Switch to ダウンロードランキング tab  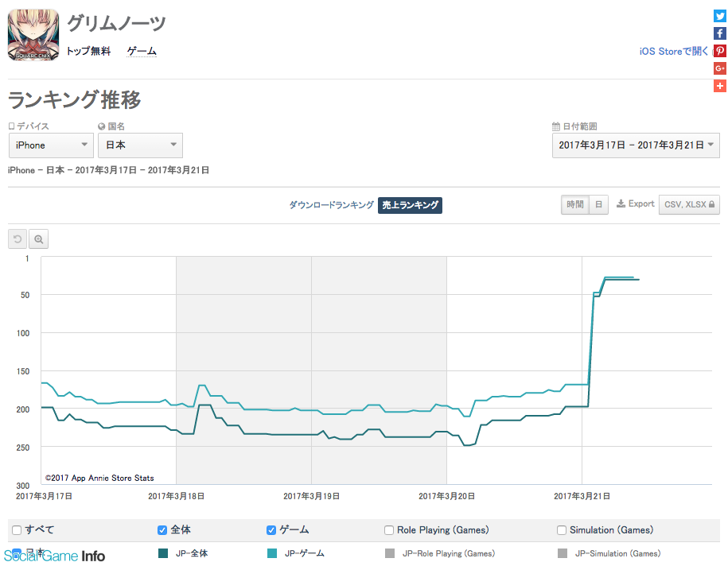coord(331,205)
